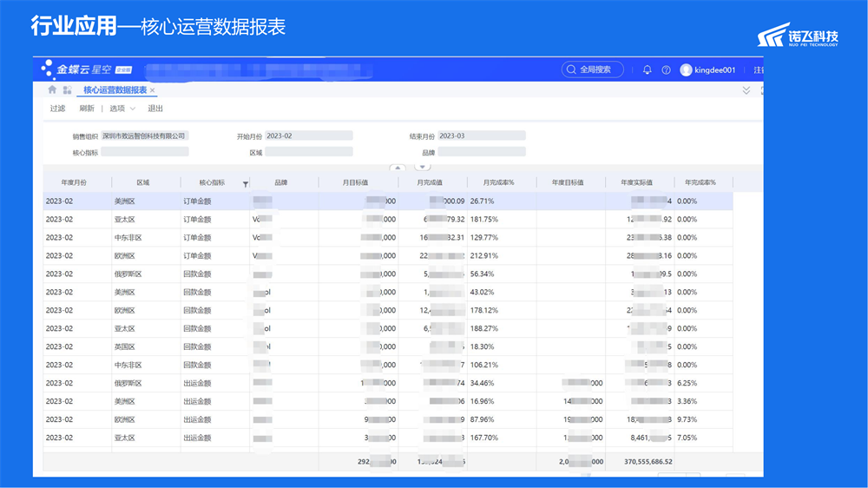Select the cell showing 106.21%
This screenshot has height=488, width=868.
click(502, 365)
